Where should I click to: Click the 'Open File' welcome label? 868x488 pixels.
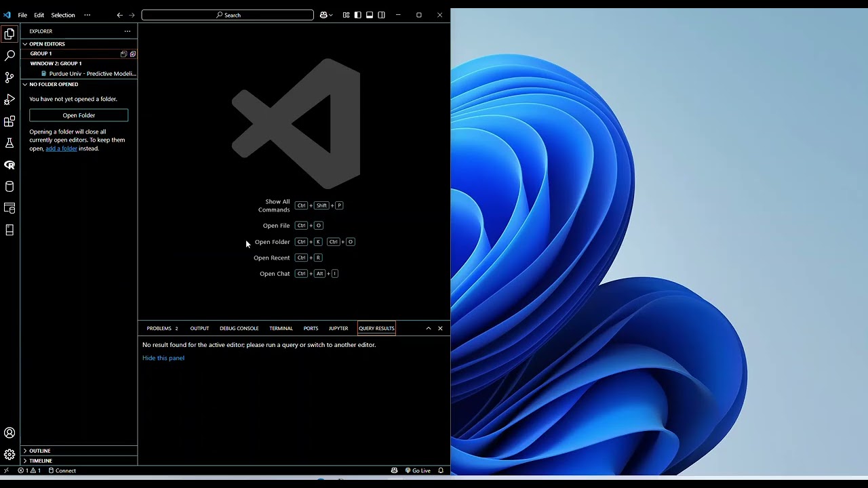[x=276, y=226]
